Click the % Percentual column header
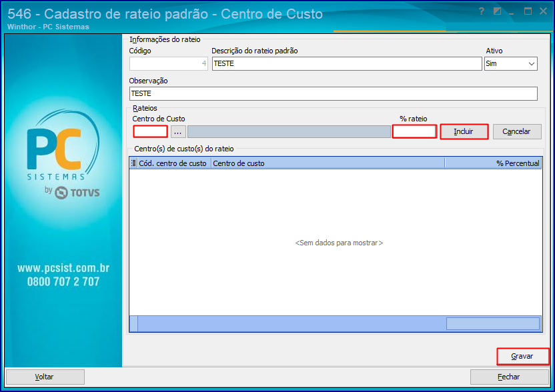Screen dimensions: 555x392 (x=494, y=163)
